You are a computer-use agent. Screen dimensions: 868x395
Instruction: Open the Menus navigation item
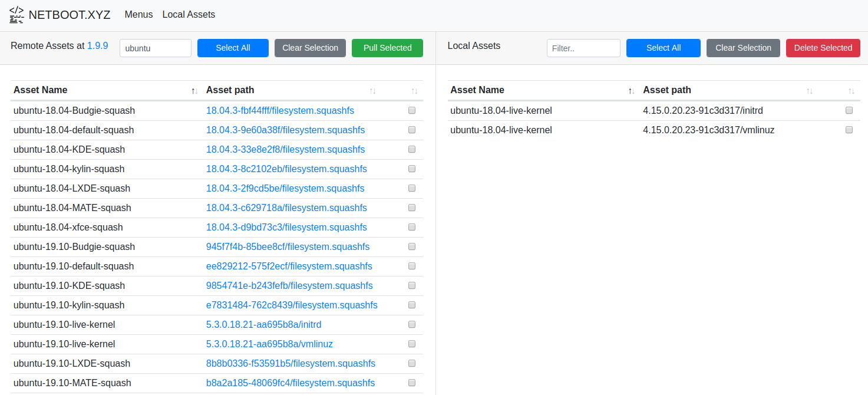138,15
